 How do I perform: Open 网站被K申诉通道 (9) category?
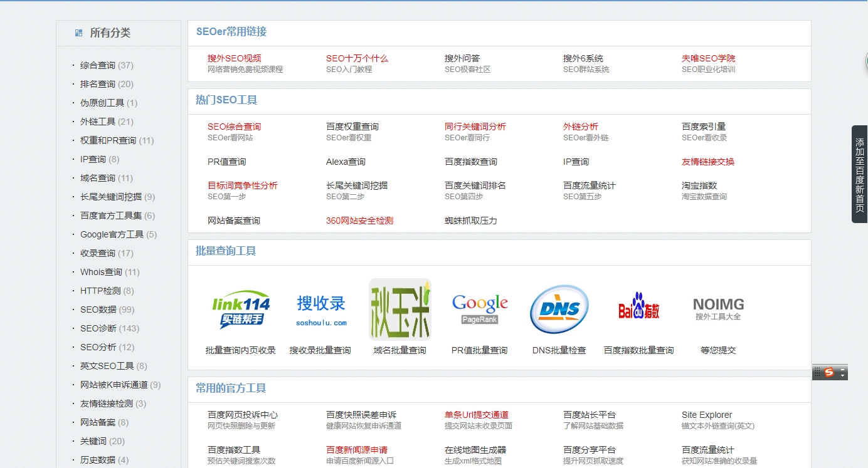point(120,385)
